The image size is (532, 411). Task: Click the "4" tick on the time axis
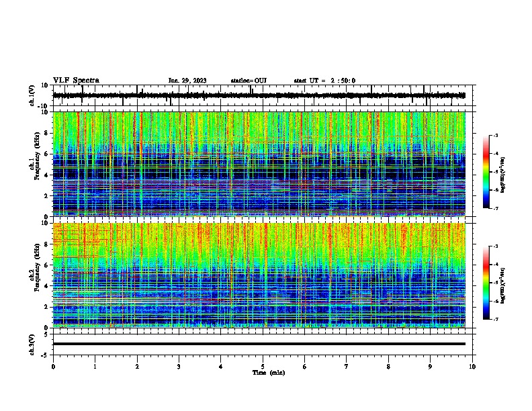tap(221, 367)
